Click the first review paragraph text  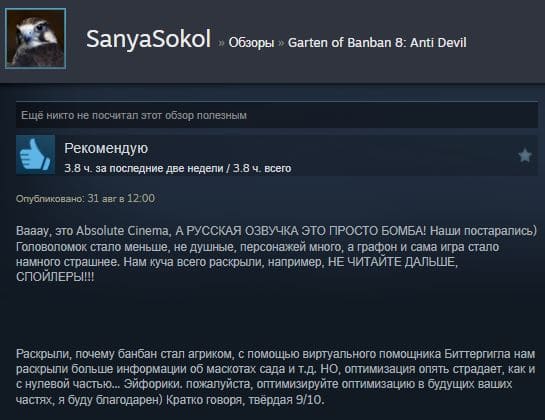click(x=276, y=254)
